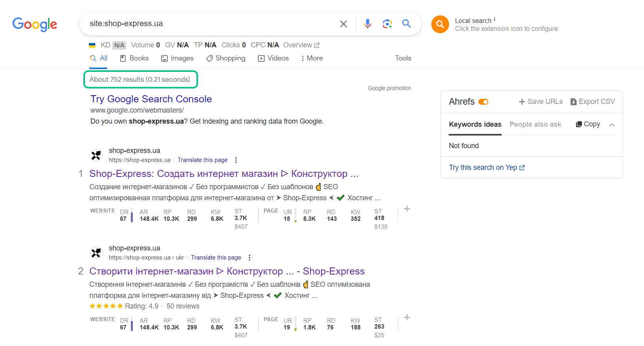Click the Google logo
Screen dimensions: 644x346
coord(35,24)
